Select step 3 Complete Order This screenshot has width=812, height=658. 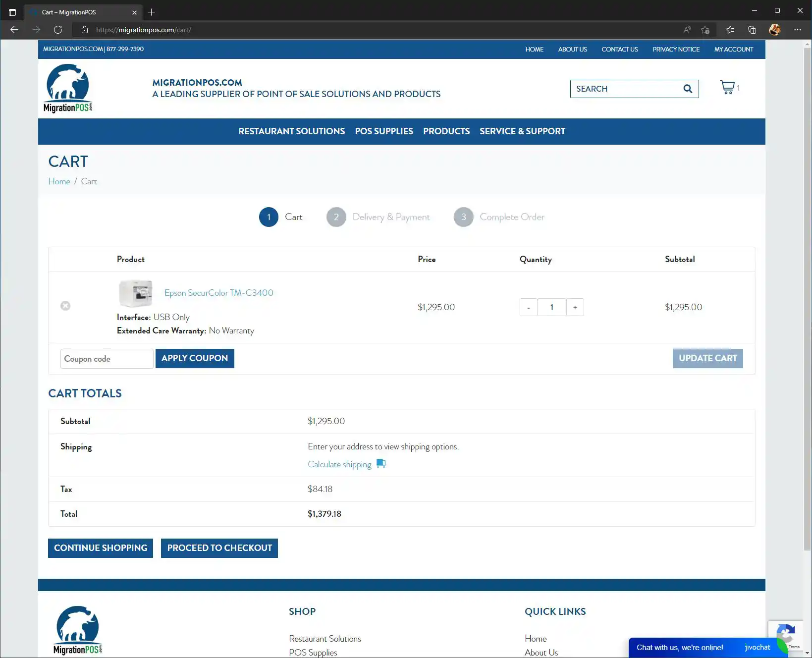(499, 217)
